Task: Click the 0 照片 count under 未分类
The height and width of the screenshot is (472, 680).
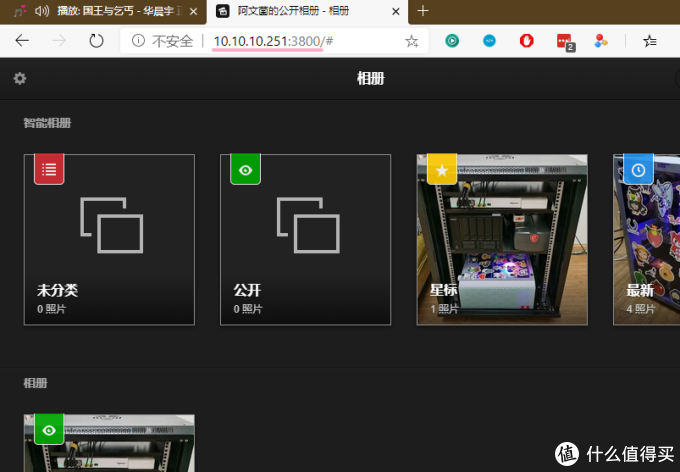Action: click(x=52, y=309)
